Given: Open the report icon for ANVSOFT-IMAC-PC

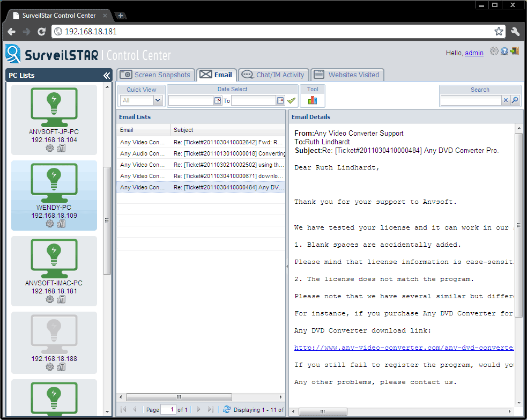Looking at the screenshot, I should tap(61, 299).
